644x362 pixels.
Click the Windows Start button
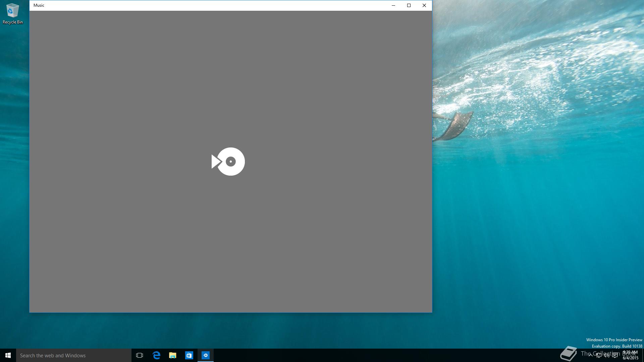click(8, 355)
